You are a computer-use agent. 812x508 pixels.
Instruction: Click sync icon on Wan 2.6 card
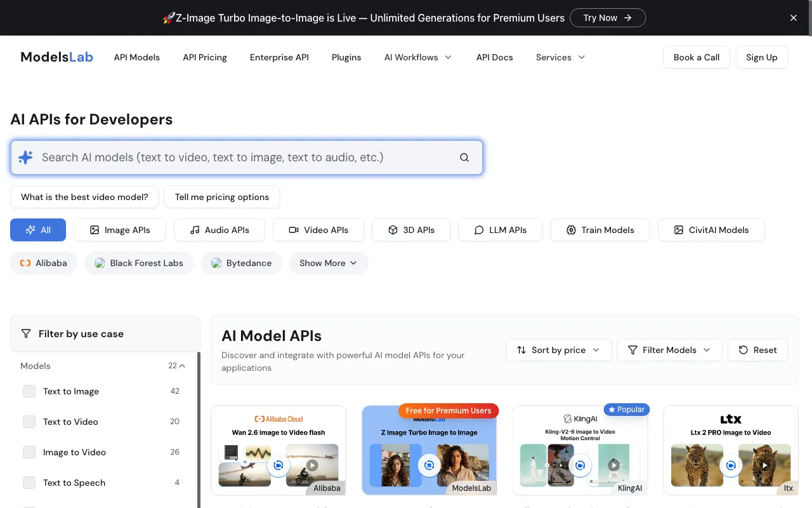click(x=278, y=465)
